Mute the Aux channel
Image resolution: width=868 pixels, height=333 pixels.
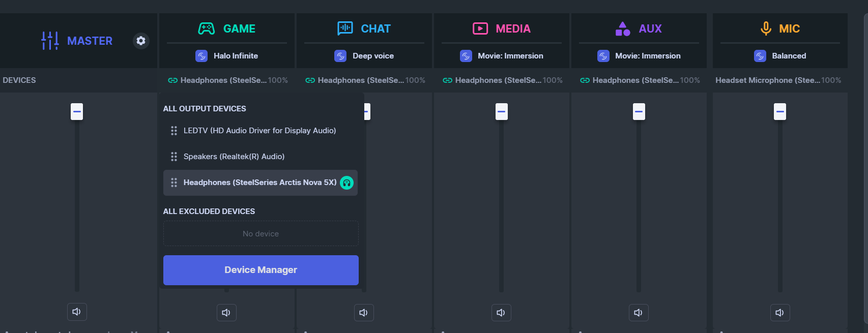[x=639, y=313]
